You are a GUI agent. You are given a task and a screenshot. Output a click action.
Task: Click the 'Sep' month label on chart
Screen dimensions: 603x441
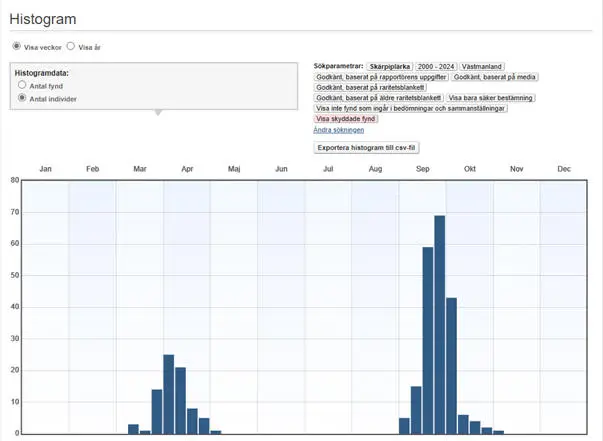click(423, 170)
